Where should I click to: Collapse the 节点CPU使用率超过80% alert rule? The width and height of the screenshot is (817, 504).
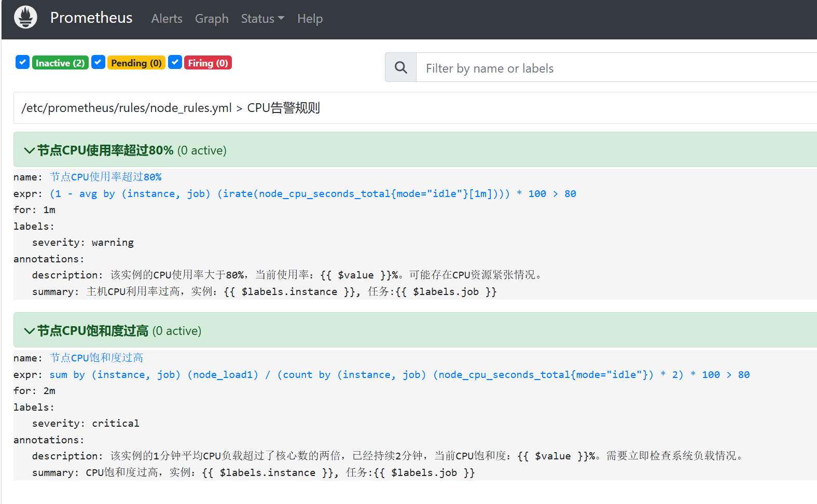click(x=415, y=150)
